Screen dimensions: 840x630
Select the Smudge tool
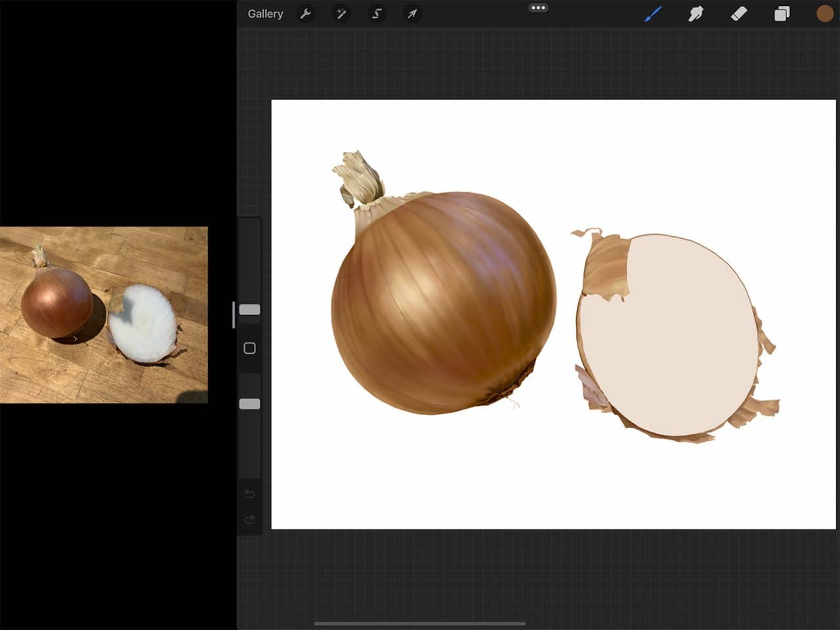click(696, 13)
